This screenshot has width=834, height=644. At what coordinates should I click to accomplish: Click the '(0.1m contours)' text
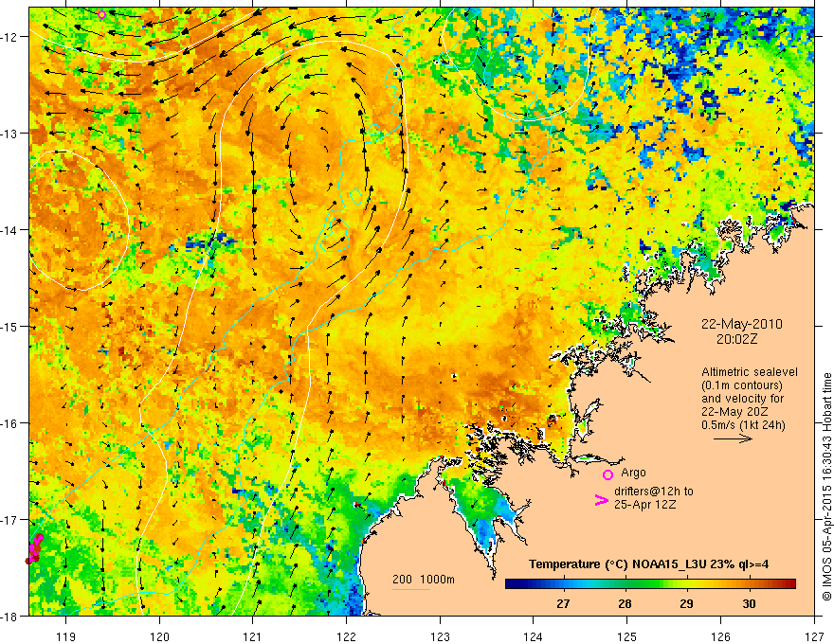(x=742, y=385)
